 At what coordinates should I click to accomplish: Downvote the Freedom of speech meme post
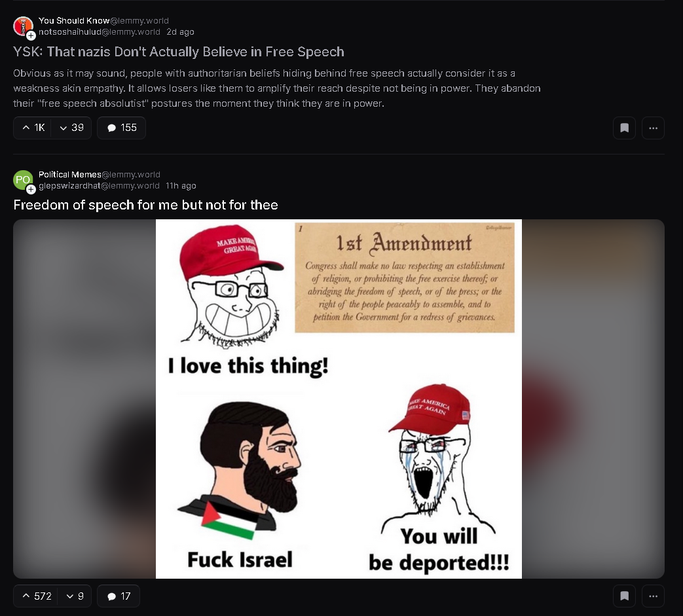click(x=75, y=596)
